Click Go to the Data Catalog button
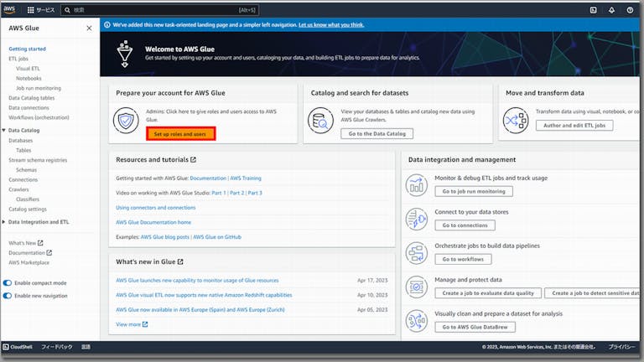This screenshot has width=644, height=362. tap(377, 134)
